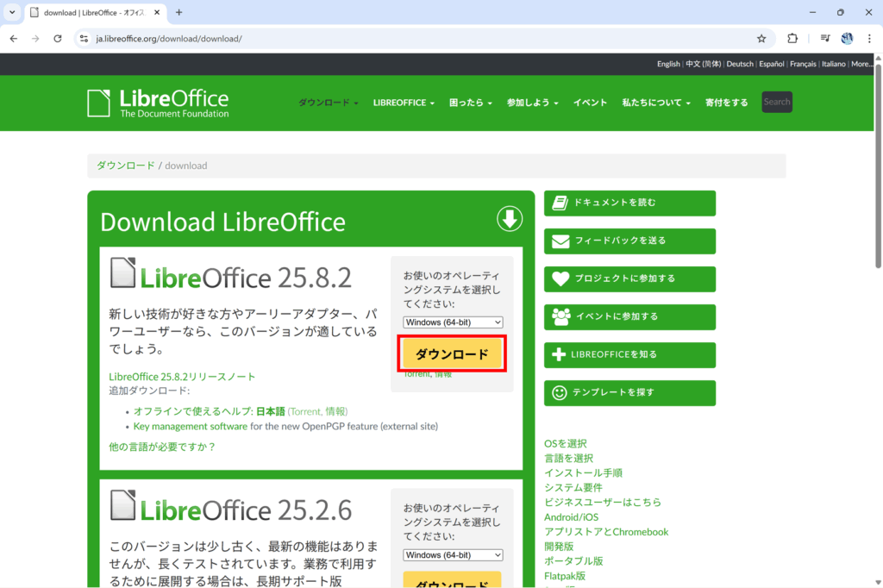Open the browser extensions puzzle icon

[x=792, y=39]
